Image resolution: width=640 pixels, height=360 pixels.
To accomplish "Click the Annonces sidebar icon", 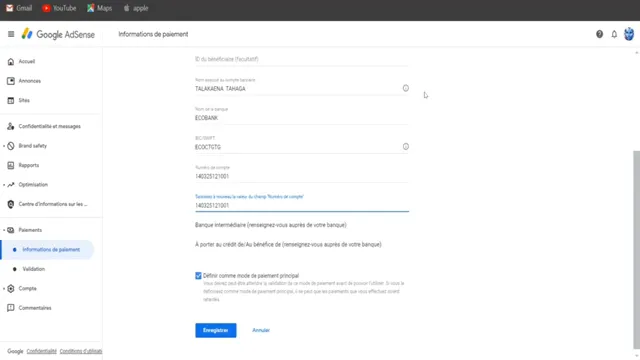I will coord(11,81).
